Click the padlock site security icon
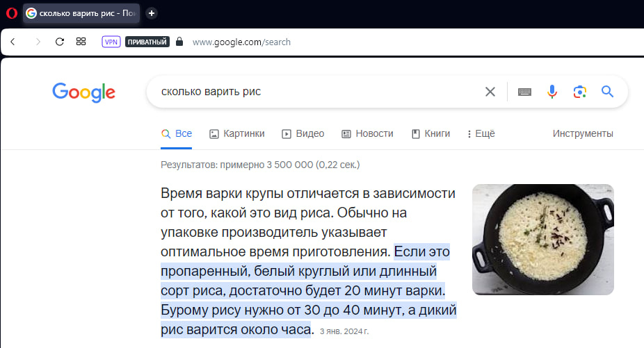 tap(179, 42)
